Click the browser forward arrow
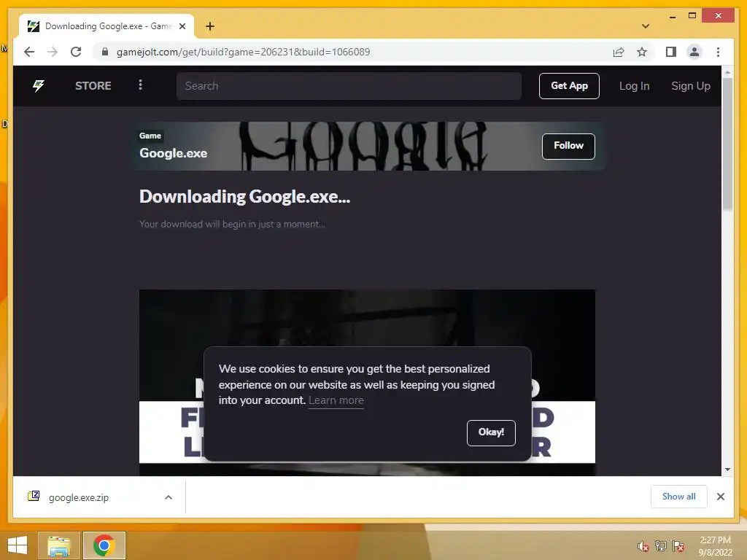Viewport: 747px width, 560px height. click(x=53, y=52)
